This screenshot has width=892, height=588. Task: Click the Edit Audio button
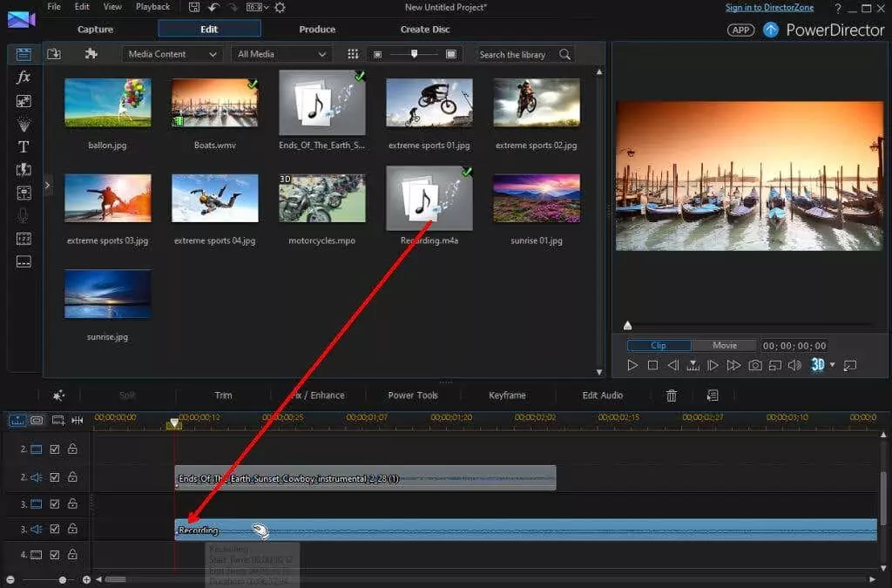pos(602,395)
